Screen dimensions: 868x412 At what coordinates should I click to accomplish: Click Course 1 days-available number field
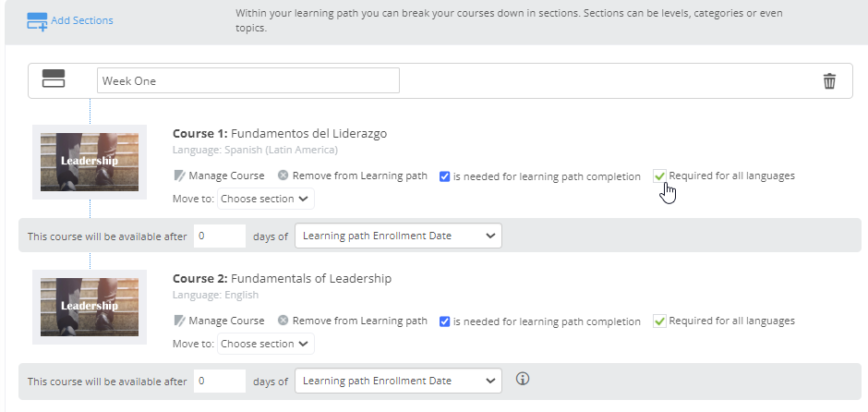tap(220, 236)
